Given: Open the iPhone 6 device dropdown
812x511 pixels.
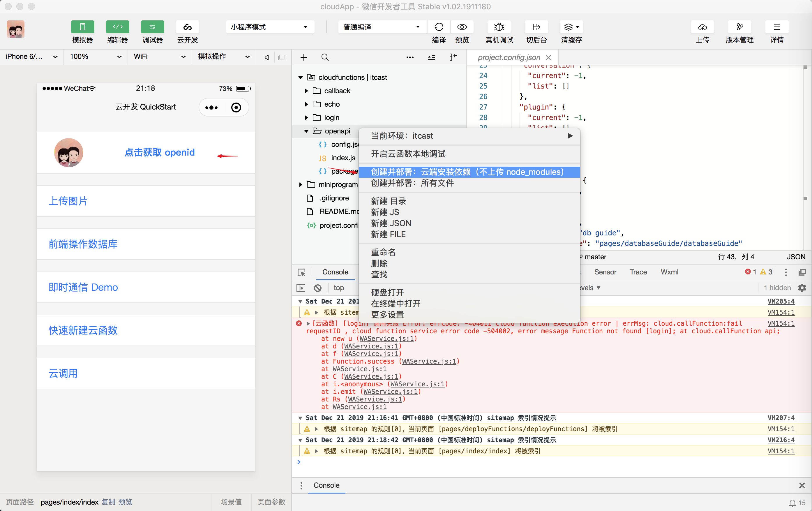Looking at the screenshot, I should coord(31,57).
